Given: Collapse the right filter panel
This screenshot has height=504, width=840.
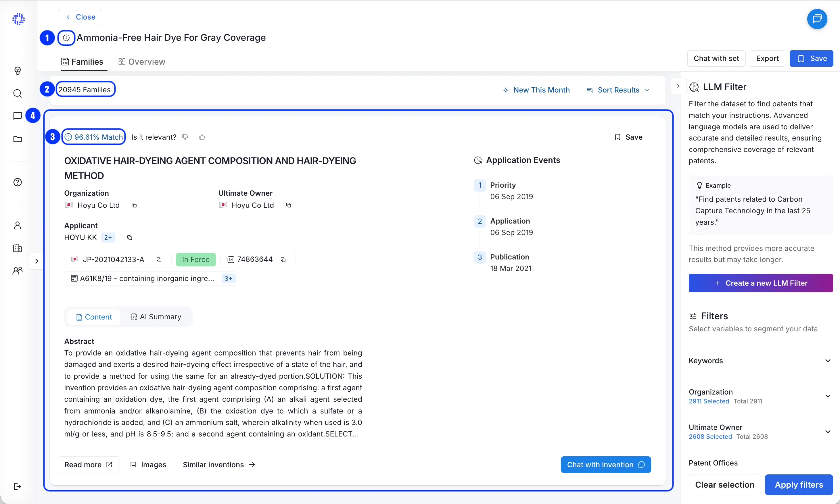Looking at the screenshot, I should (x=678, y=86).
